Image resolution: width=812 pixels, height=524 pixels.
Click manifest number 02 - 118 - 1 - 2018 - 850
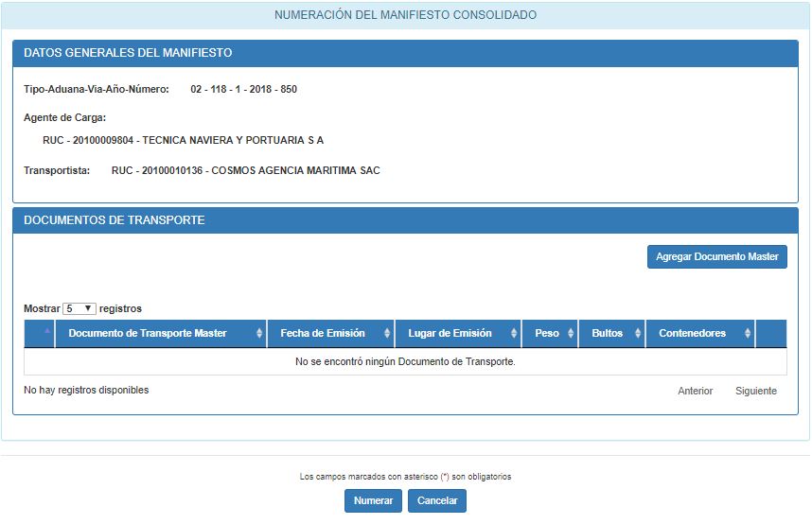(x=243, y=89)
